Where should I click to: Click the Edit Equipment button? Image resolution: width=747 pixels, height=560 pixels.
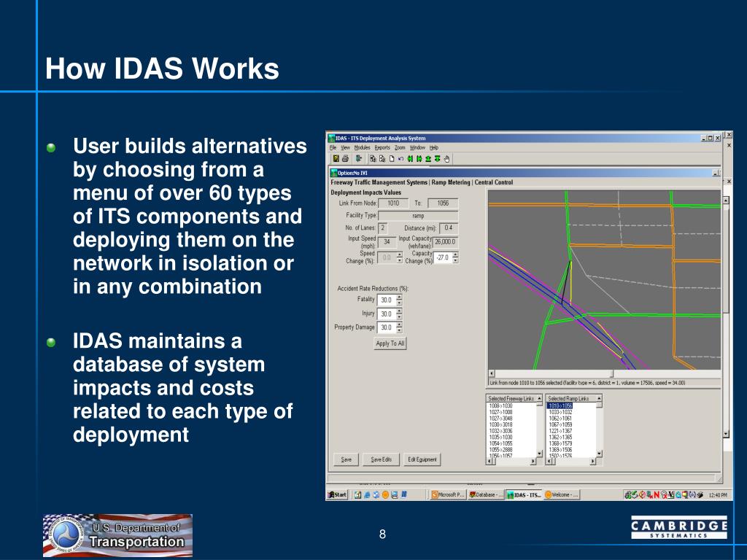(x=422, y=459)
